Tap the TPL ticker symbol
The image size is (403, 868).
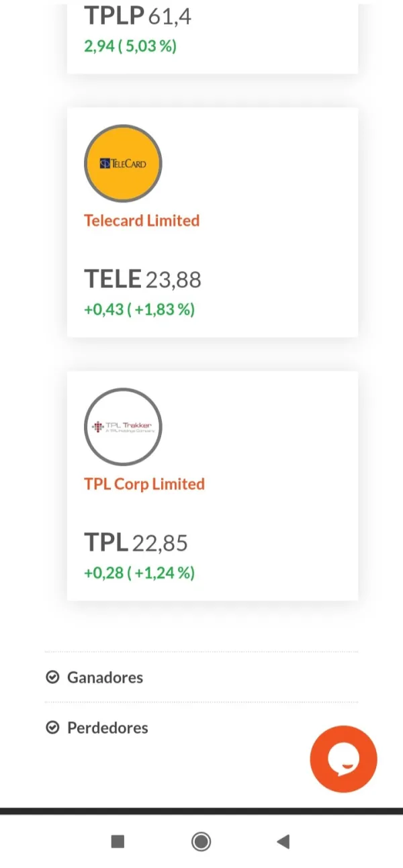tap(105, 542)
